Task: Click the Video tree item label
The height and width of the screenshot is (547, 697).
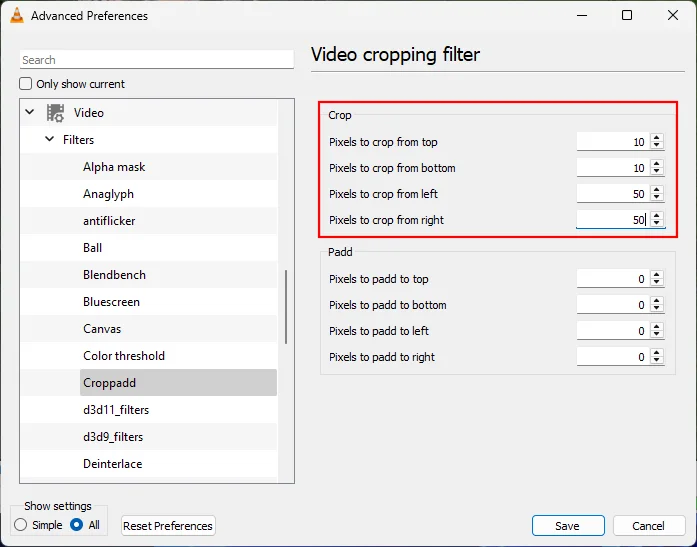Action: point(89,113)
